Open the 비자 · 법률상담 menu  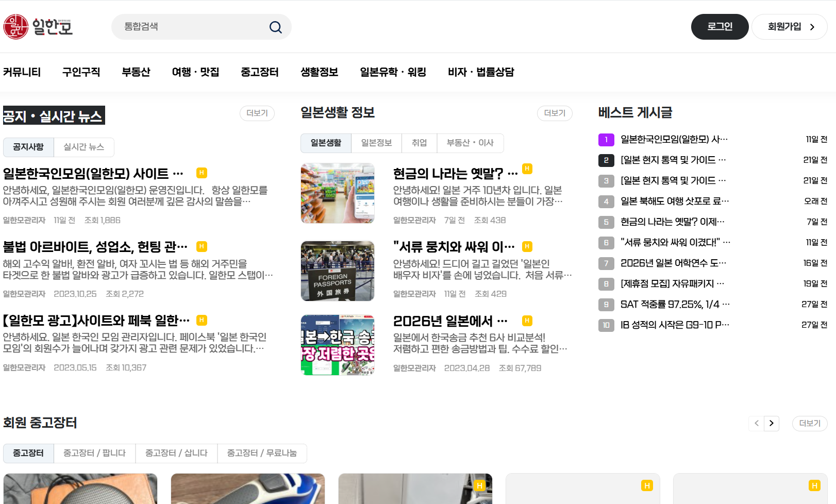click(x=480, y=72)
